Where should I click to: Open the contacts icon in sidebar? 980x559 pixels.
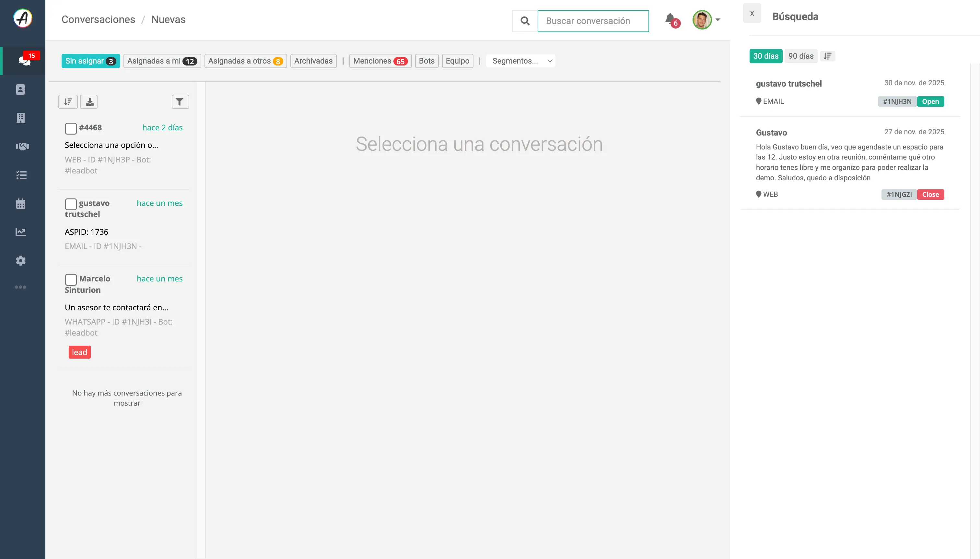21,89
